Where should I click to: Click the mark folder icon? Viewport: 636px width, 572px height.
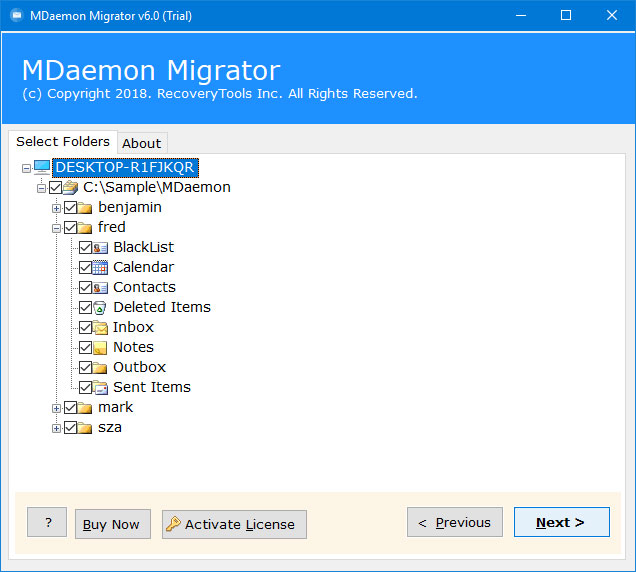click(x=85, y=408)
